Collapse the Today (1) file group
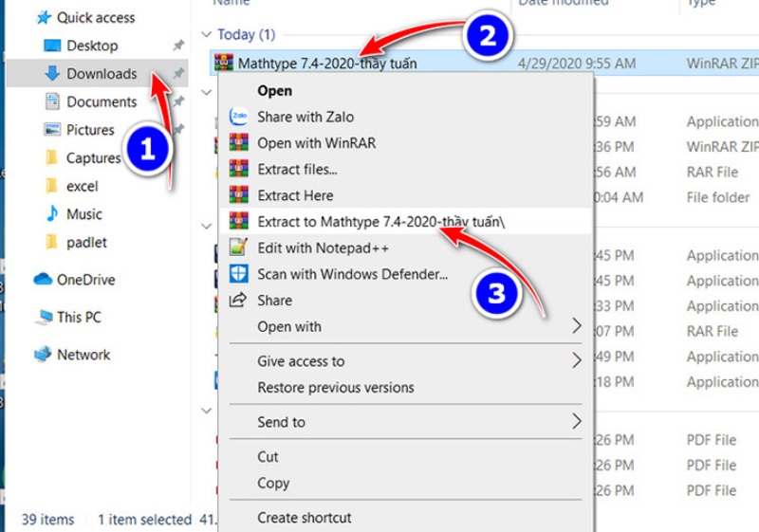The width and height of the screenshot is (759, 532). 207,35
